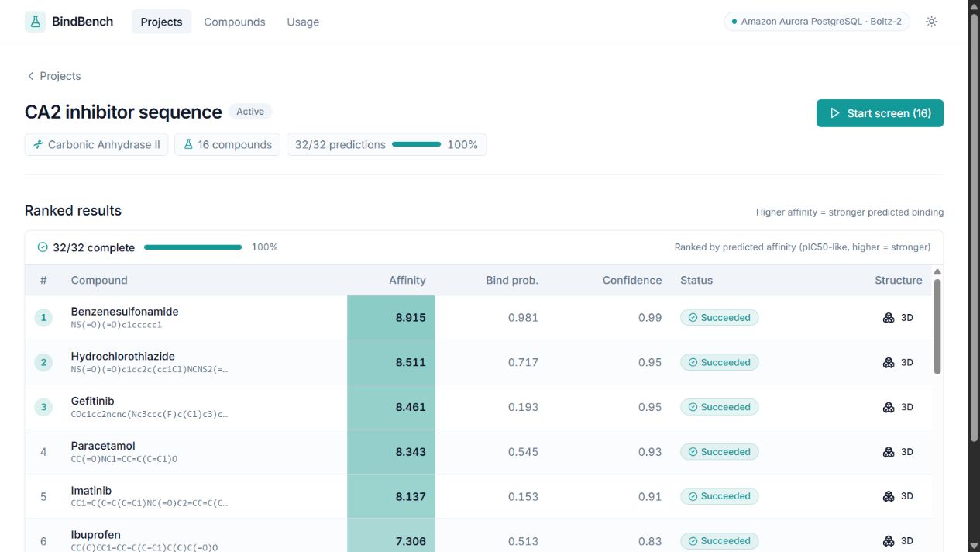Click the Compound column header
The image size is (980, 552).
[x=99, y=280]
